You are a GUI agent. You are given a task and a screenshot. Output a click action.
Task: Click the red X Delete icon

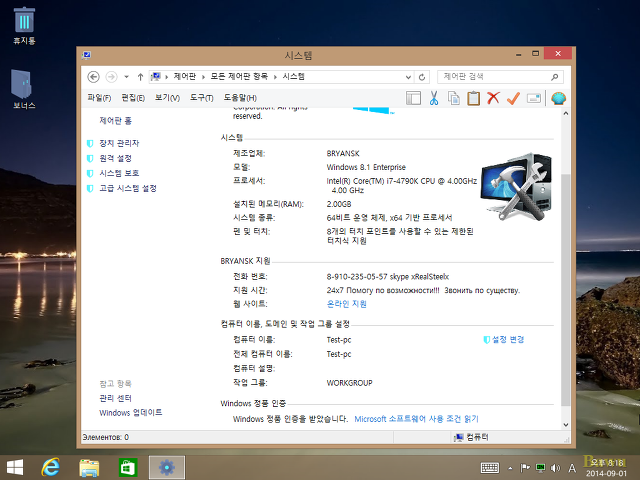(493, 98)
